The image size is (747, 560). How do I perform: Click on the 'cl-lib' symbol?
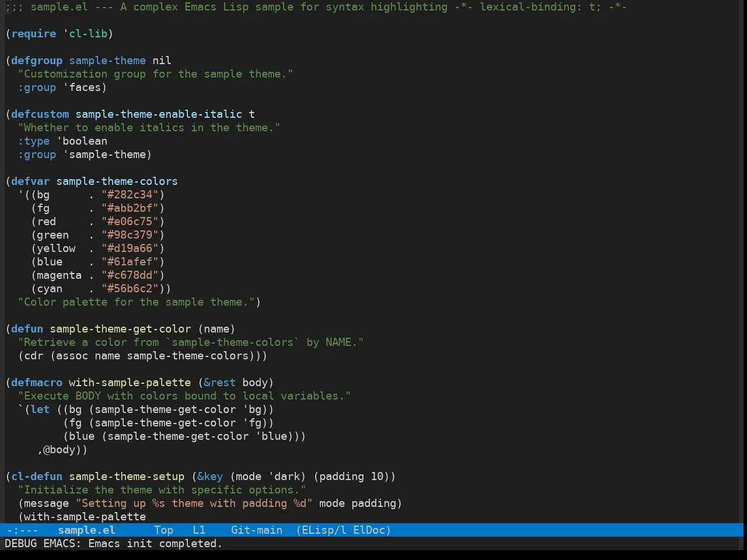pos(88,33)
